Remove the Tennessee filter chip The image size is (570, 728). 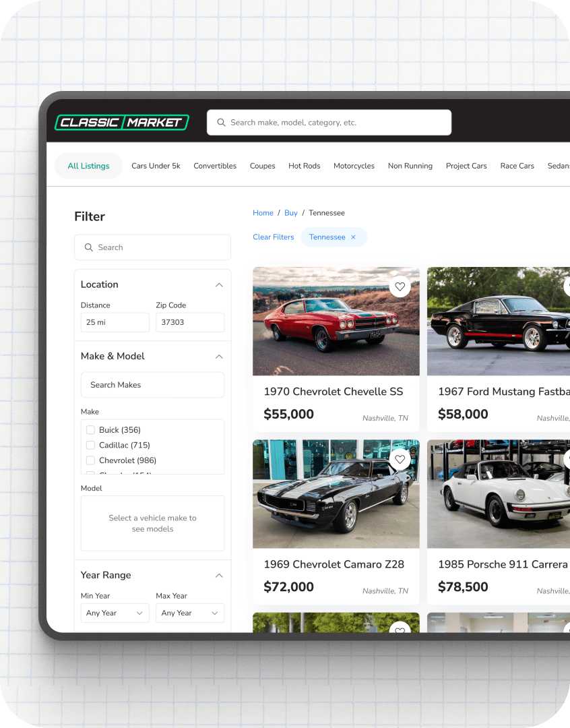(353, 237)
